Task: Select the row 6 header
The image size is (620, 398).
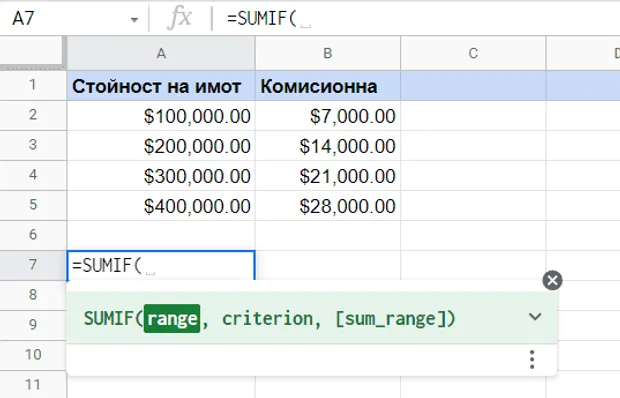Action: point(33,235)
